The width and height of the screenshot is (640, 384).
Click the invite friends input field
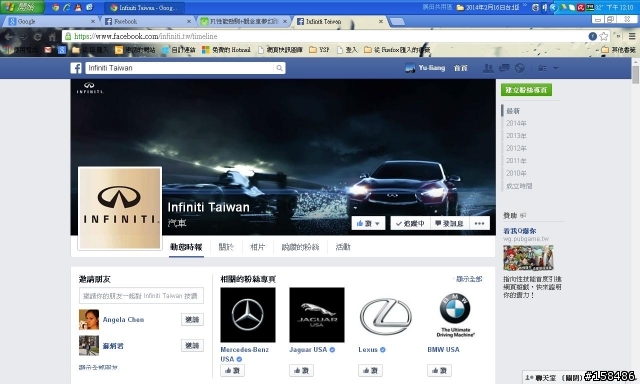coord(141,295)
